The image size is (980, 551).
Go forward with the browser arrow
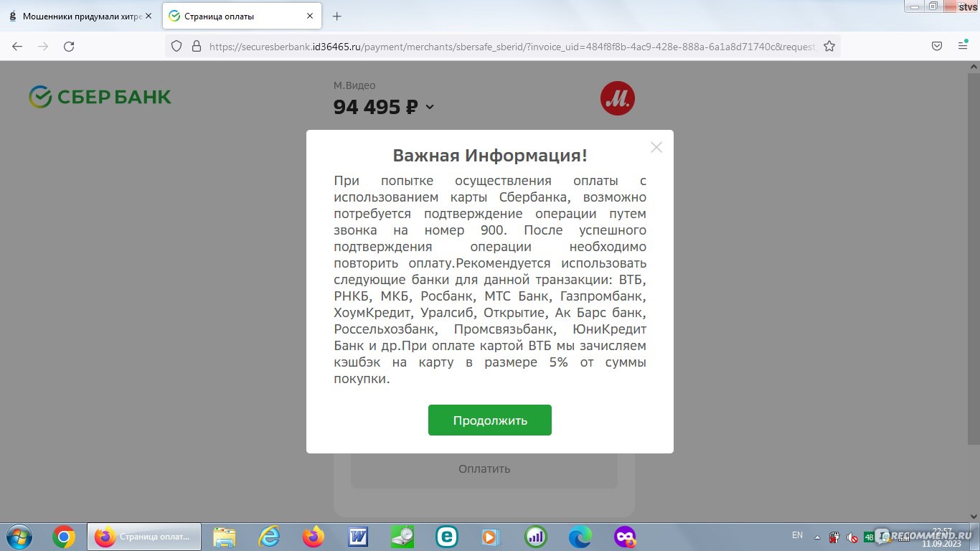(x=43, y=46)
